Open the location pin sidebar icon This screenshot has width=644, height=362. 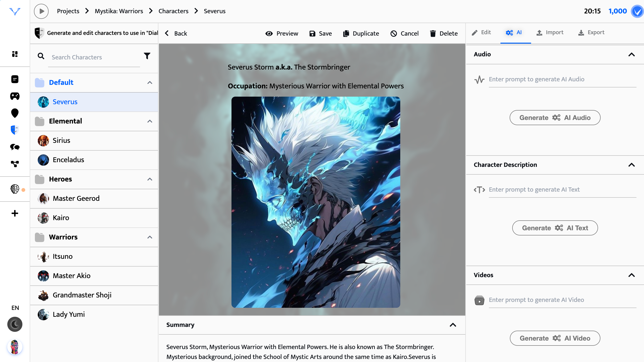click(15, 113)
